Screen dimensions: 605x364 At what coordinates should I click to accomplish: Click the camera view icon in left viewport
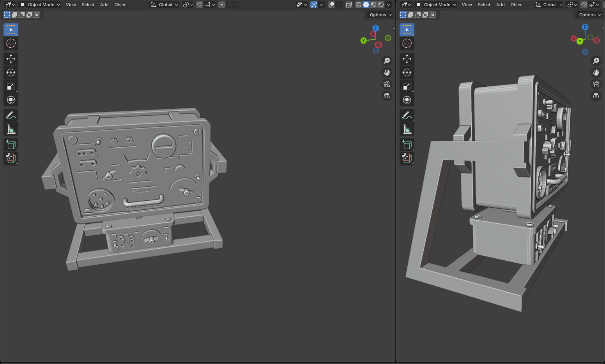click(x=387, y=84)
